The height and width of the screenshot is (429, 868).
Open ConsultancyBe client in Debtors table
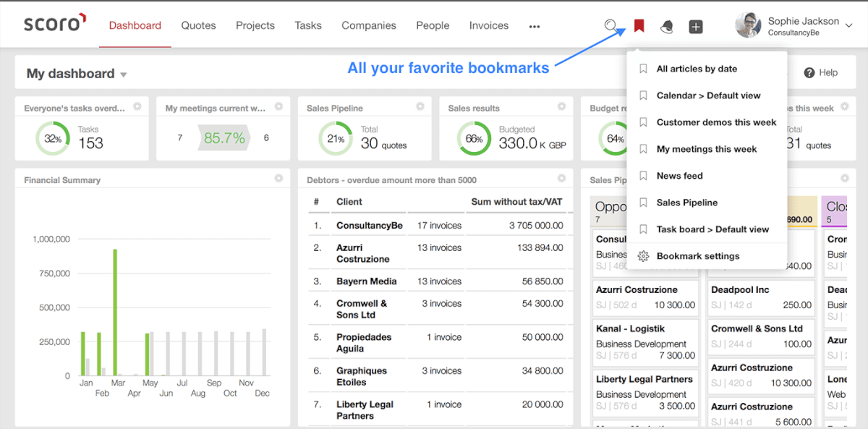(370, 226)
